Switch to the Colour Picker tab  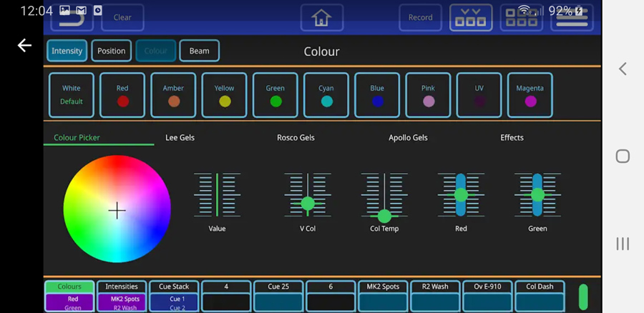[x=77, y=137]
